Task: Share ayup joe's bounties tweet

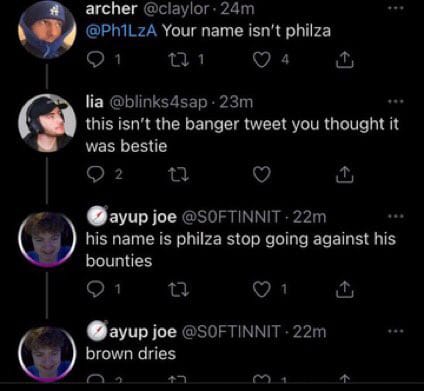Action: (344, 289)
